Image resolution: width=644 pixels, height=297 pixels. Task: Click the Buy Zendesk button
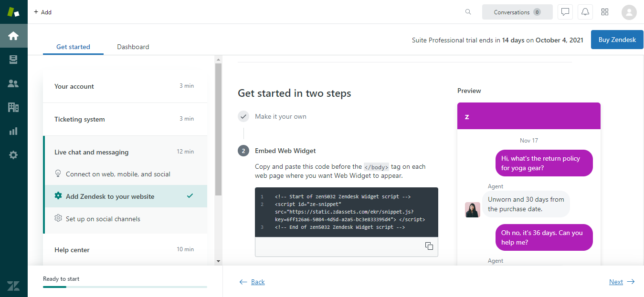(617, 40)
